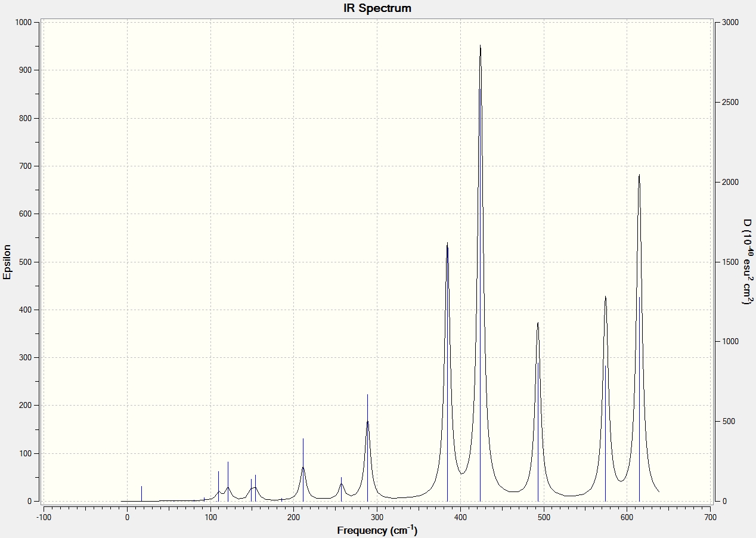Pick the peak top near 493 cm-1
The image size is (756, 538).
click(538, 323)
